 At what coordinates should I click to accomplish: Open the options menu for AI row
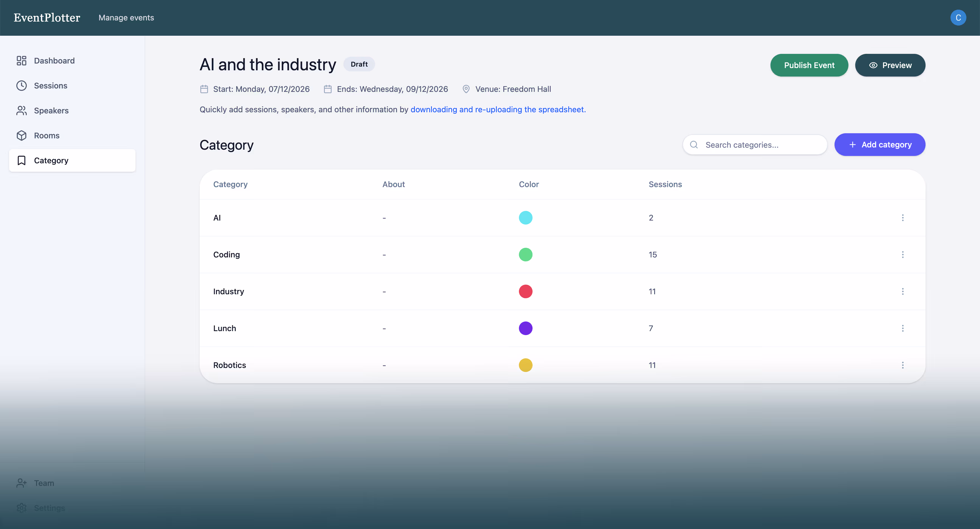click(x=902, y=218)
